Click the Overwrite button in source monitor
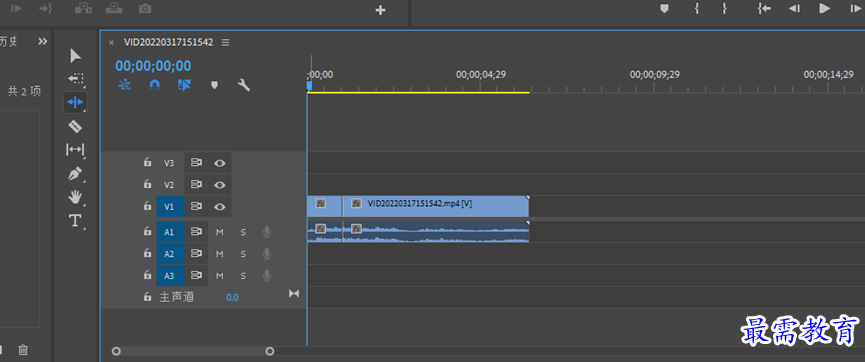This screenshot has height=362, width=865. point(114,9)
